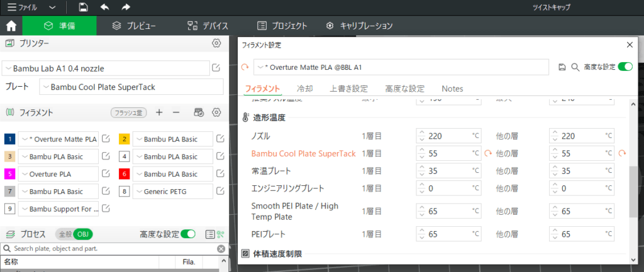The image size is (644, 272).
Task: Edit the Bambu Lab A1 printer preset
Action: tap(216, 68)
